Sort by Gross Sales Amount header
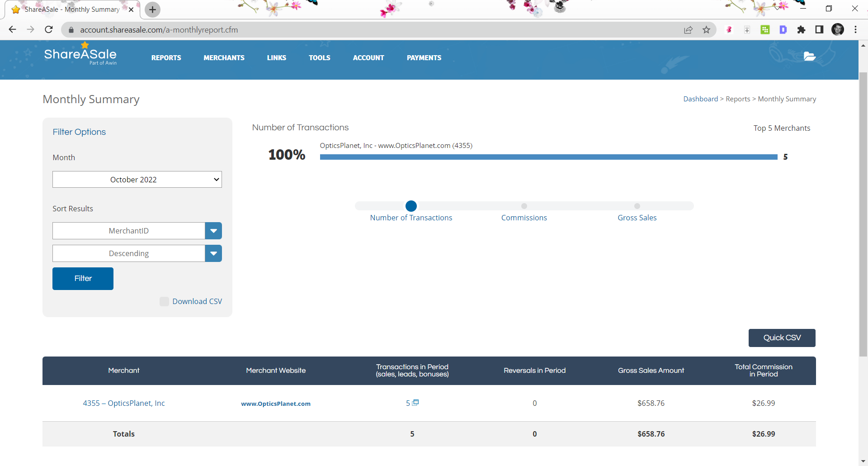 651,371
